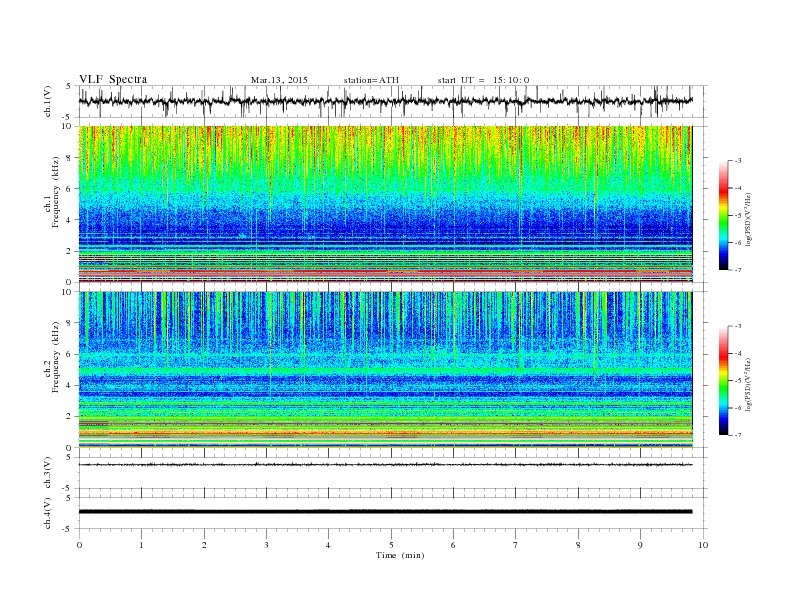The image size is (792, 612).
Task: Click the "ch.4(V)" axis label
Action: pos(48,513)
